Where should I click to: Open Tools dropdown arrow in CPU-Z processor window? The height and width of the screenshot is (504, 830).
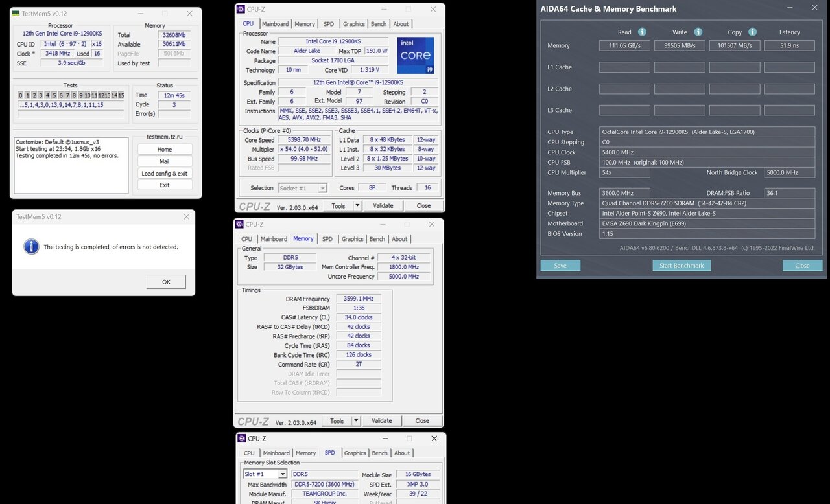(357, 205)
